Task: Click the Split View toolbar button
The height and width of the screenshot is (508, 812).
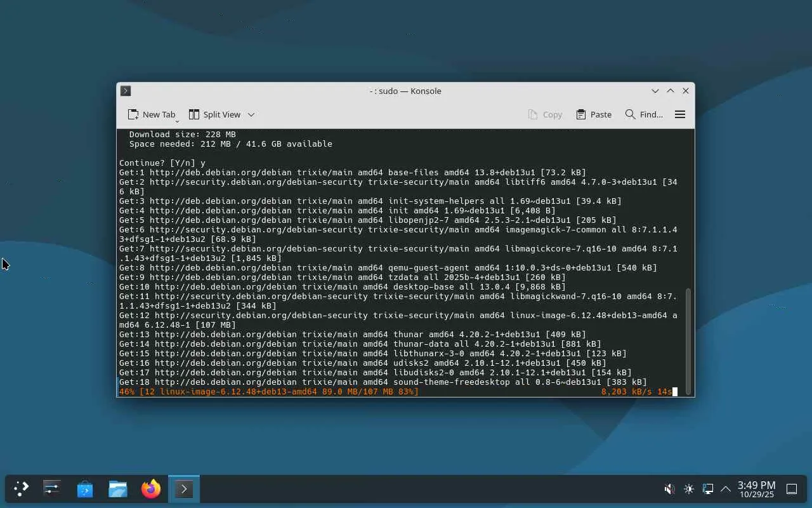Action: [x=214, y=114]
